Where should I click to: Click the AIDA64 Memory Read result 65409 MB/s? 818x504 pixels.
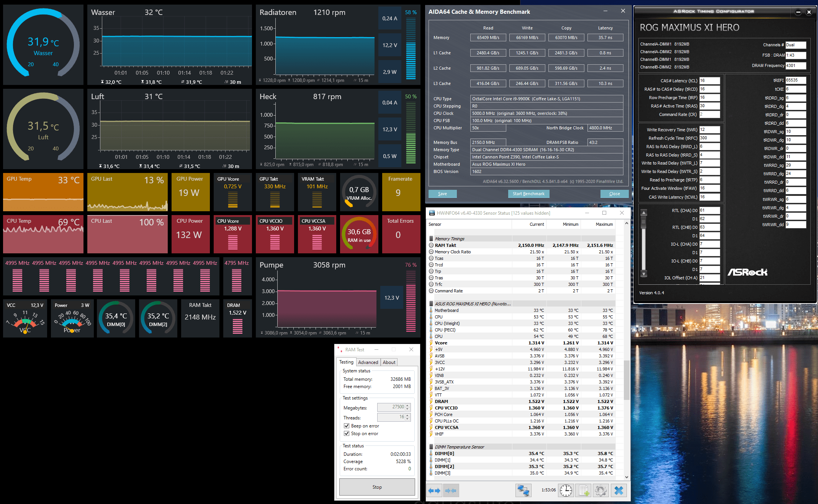[488, 38]
